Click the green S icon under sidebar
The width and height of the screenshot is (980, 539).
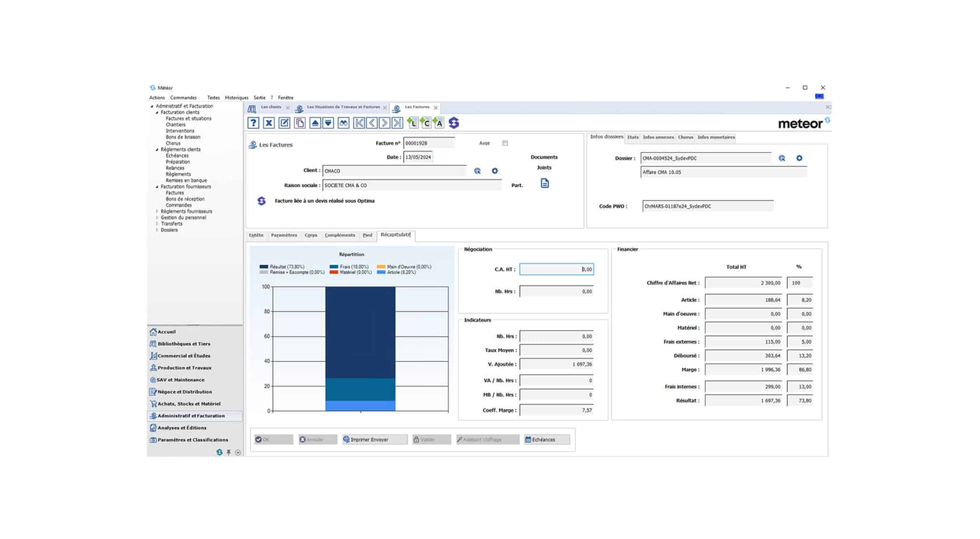pyautogui.click(x=219, y=452)
